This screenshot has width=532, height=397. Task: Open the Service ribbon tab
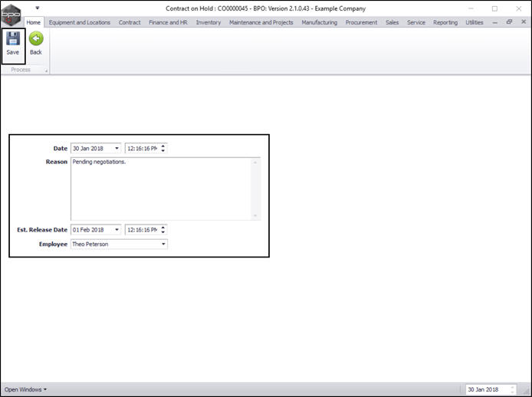click(x=416, y=22)
